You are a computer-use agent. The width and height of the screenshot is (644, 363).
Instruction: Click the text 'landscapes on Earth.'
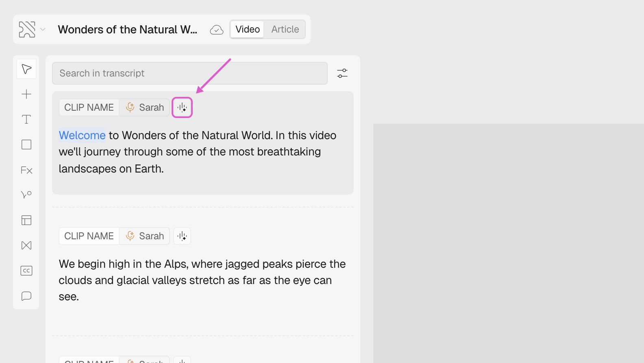coord(111,168)
